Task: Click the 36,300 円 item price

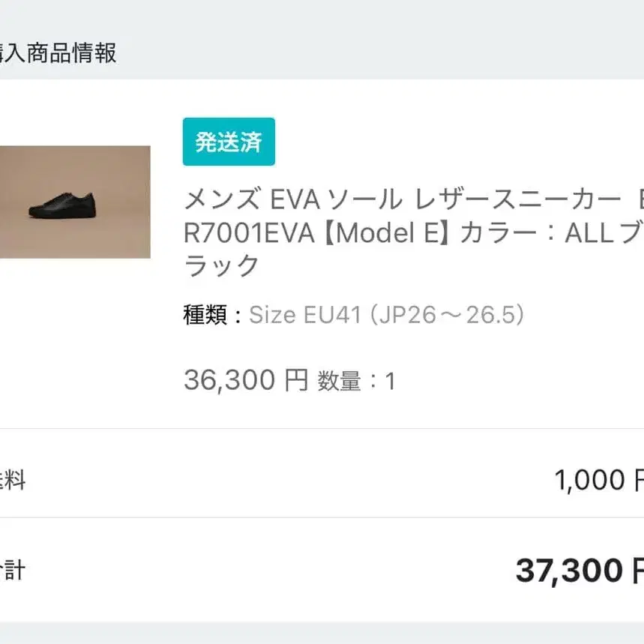Action: (x=245, y=381)
